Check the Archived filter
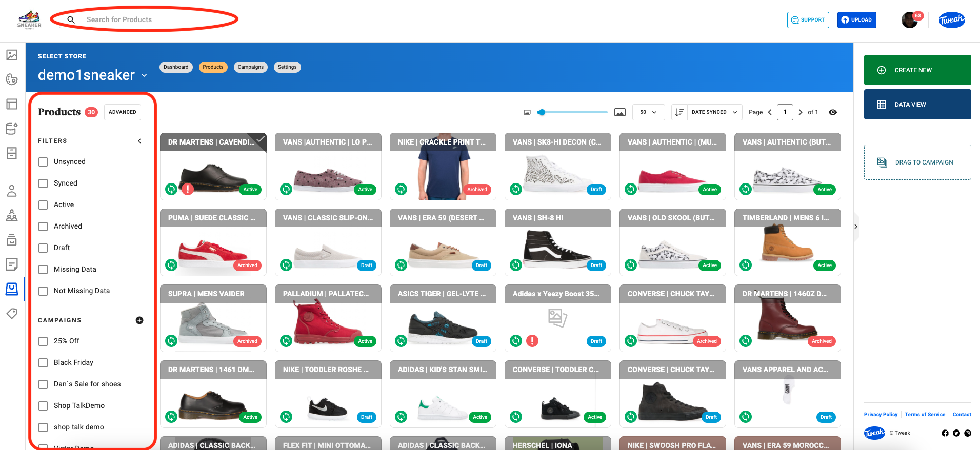This screenshot has height=450, width=980. click(x=43, y=227)
